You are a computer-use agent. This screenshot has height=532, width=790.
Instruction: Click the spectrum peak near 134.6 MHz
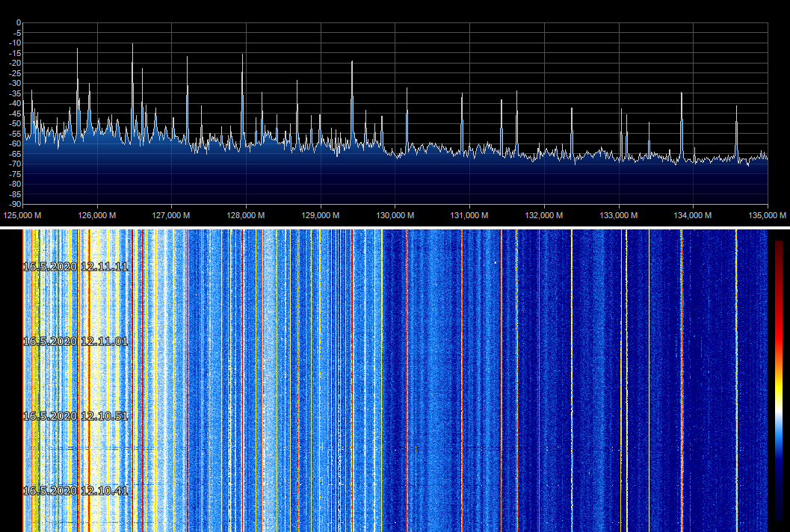pyautogui.click(x=736, y=108)
